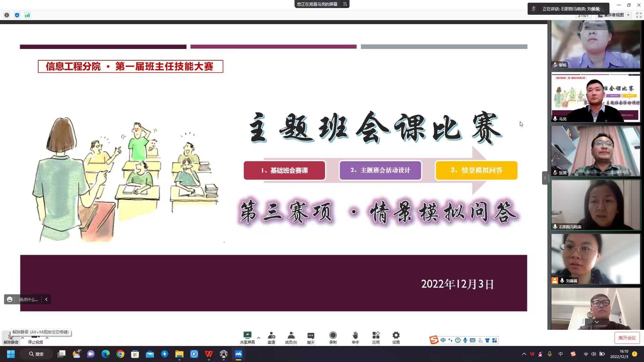This screenshot has height=362, width=644.
Task: Open the Apps (应用) menu icon
Action: (376, 336)
